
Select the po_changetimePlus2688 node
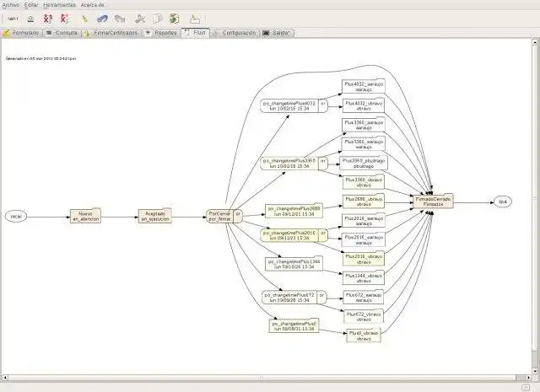click(x=294, y=211)
